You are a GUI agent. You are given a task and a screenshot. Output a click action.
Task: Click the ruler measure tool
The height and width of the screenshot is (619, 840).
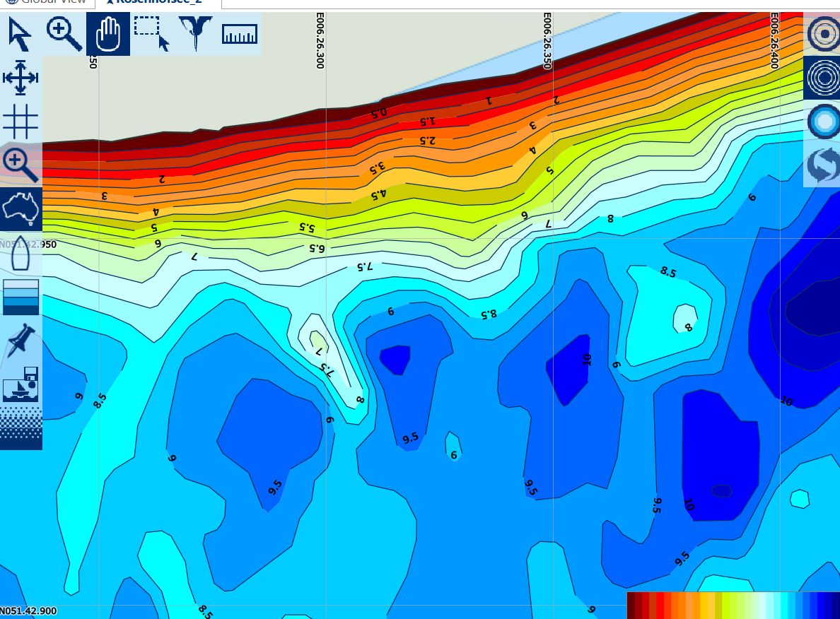click(240, 35)
